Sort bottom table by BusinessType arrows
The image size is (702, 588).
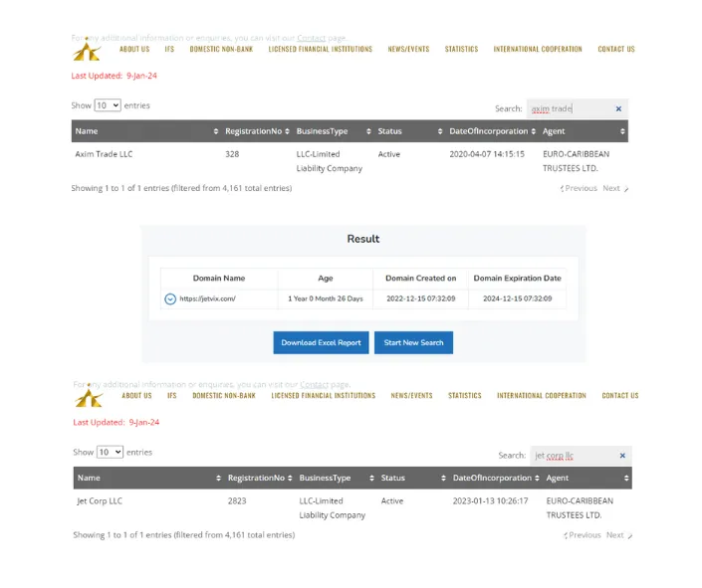click(x=371, y=478)
